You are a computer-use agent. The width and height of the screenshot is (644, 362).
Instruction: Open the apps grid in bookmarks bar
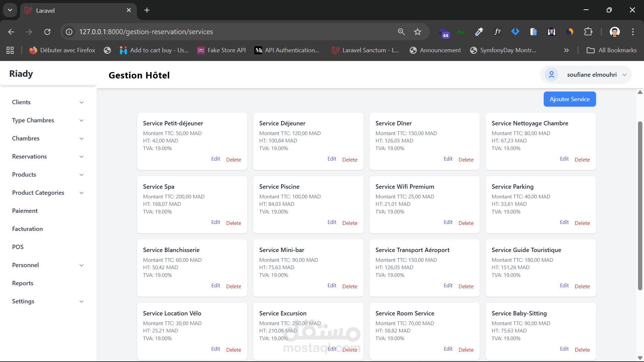10,50
